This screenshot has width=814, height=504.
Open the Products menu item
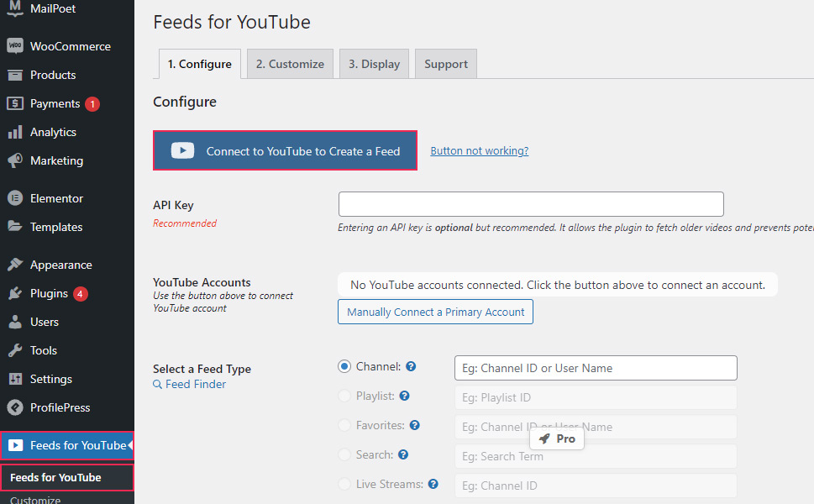(x=67, y=75)
